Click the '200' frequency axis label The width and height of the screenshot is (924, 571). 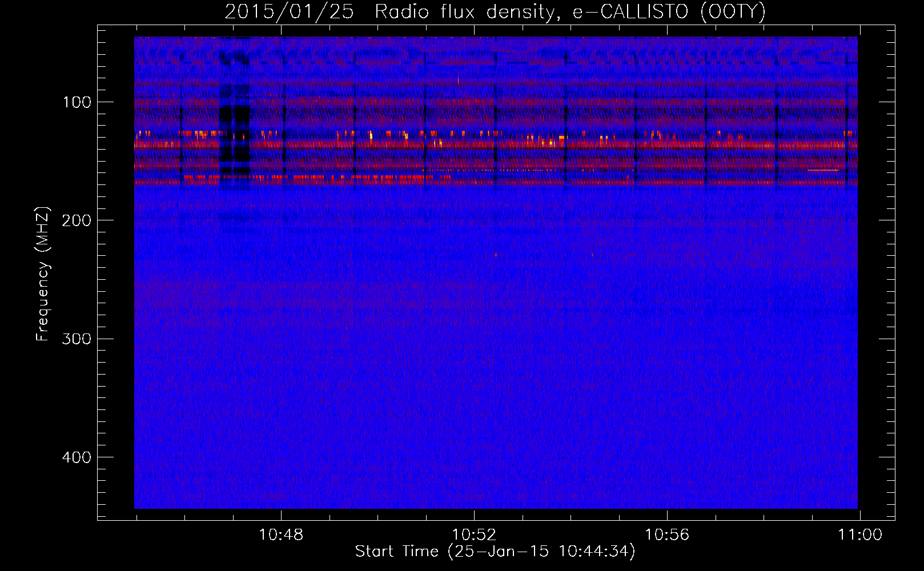point(77,221)
